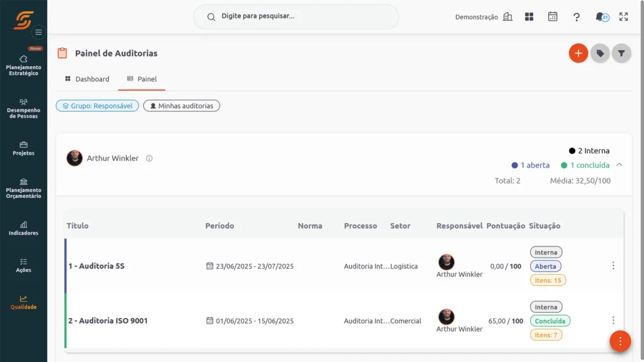Click calendar icon of Auditoria 5S period
The height and width of the screenshot is (362, 644).
coord(209,266)
